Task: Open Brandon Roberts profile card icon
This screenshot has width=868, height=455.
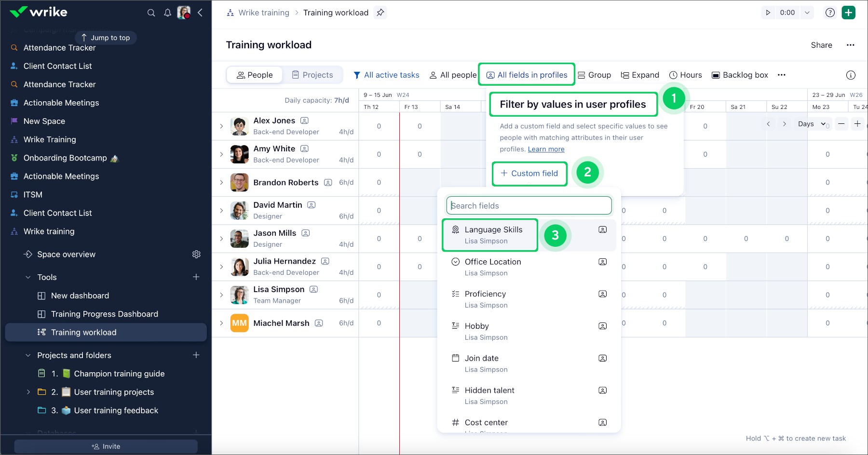Action: point(328,183)
